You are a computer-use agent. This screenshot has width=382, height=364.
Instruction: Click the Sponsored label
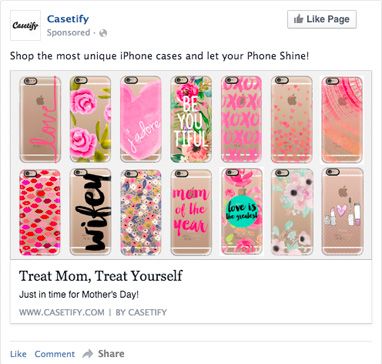(x=68, y=33)
